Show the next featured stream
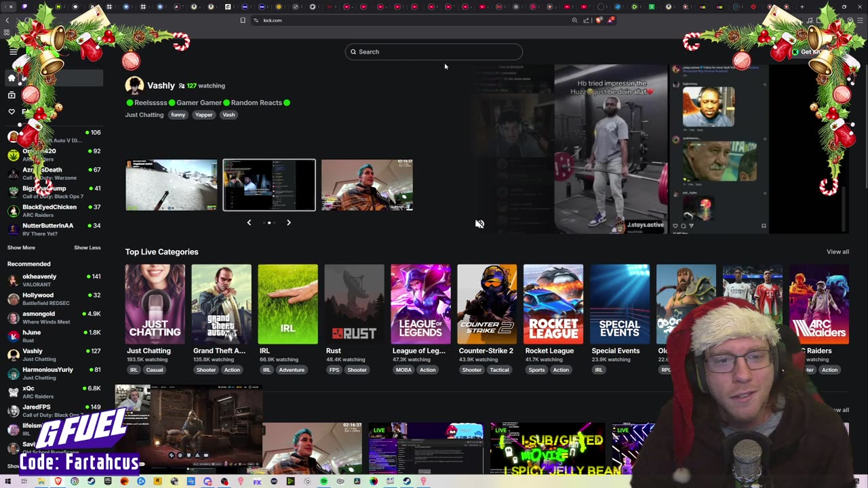 pyautogui.click(x=289, y=222)
